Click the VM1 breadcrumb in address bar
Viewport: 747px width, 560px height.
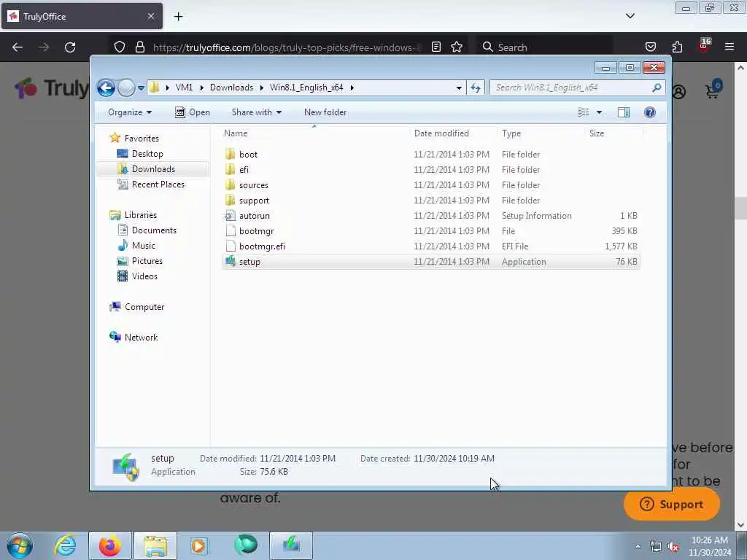[x=184, y=87]
